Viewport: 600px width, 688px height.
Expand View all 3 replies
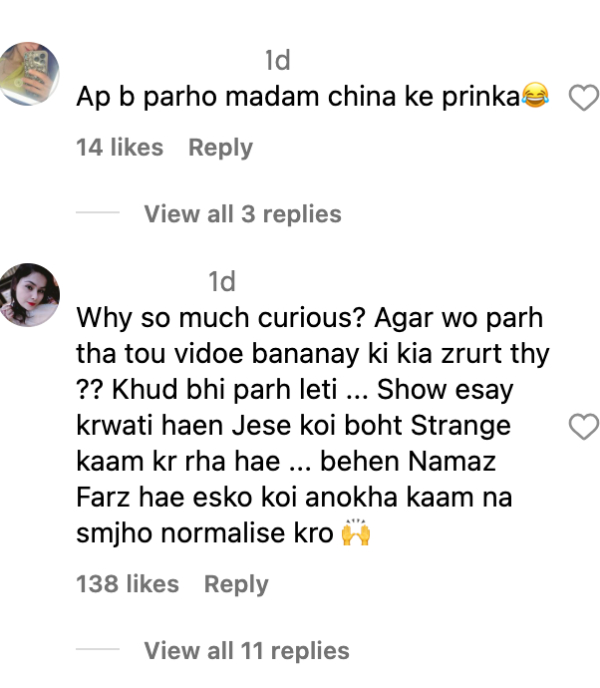(x=243, y=214)
